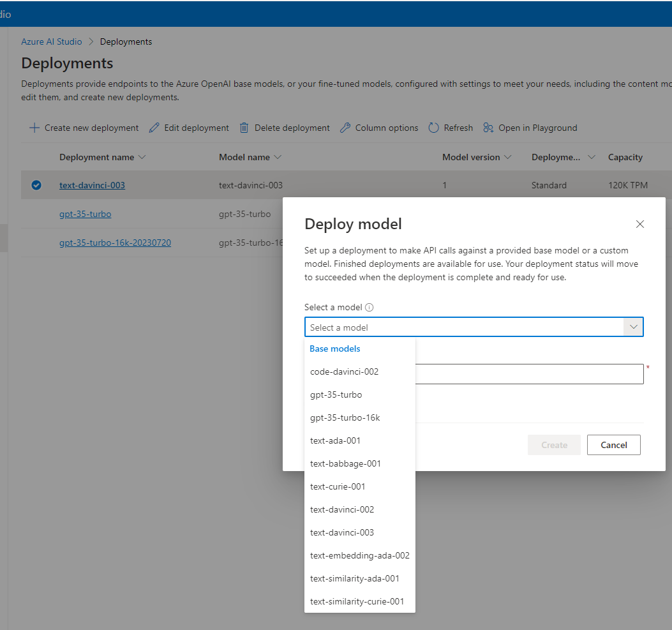672x630 pixels.
Task: Click the circular Refresh icon
Action: [x=434, y=128]
